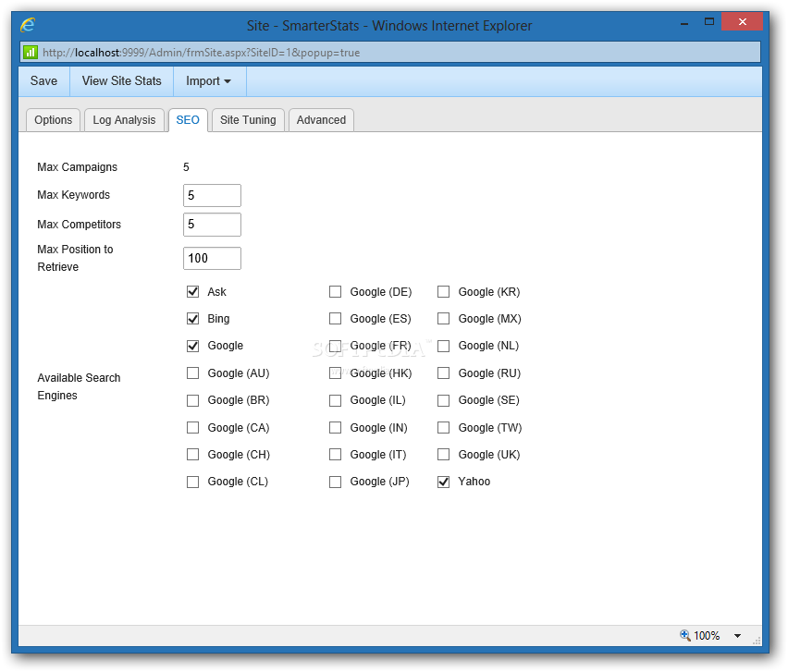Viewport: 788px width, 672px height.
Task: Switch to the Log Analysis tab
Action: (x=124, y=120)
